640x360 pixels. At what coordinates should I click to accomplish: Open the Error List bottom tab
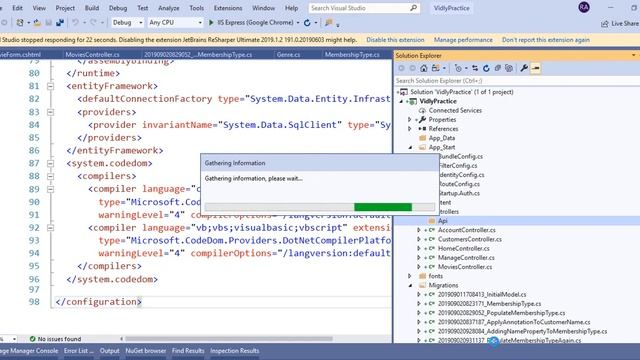[x=78, y=351]
